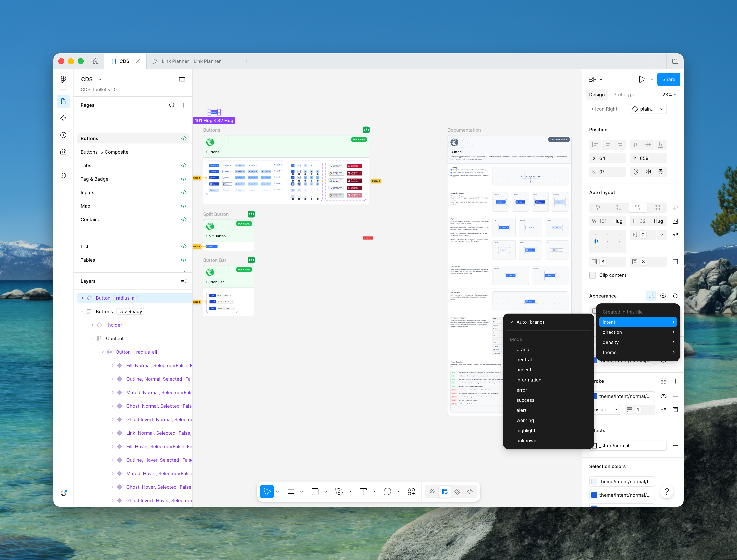Viewport: 737px width, 560px height.
Task: Open present options chevron next to play
Action: point(652,79)
